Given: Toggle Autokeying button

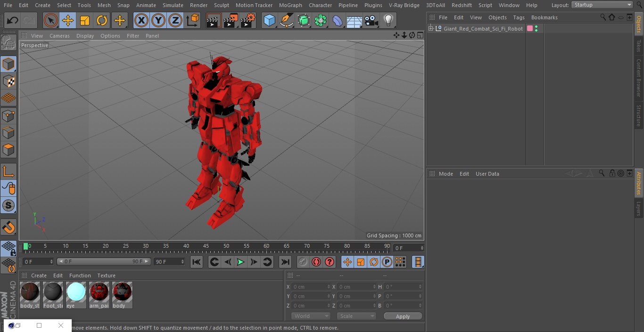Looking at the screenshot, I should pos(316,262).
